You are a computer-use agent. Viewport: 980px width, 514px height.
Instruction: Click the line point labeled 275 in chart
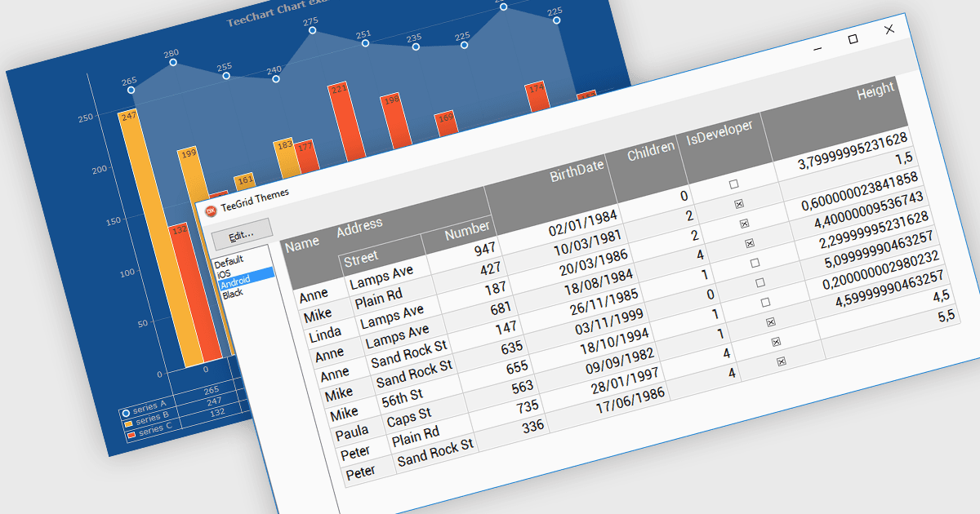pyautogui.click(x=313, y=30)
